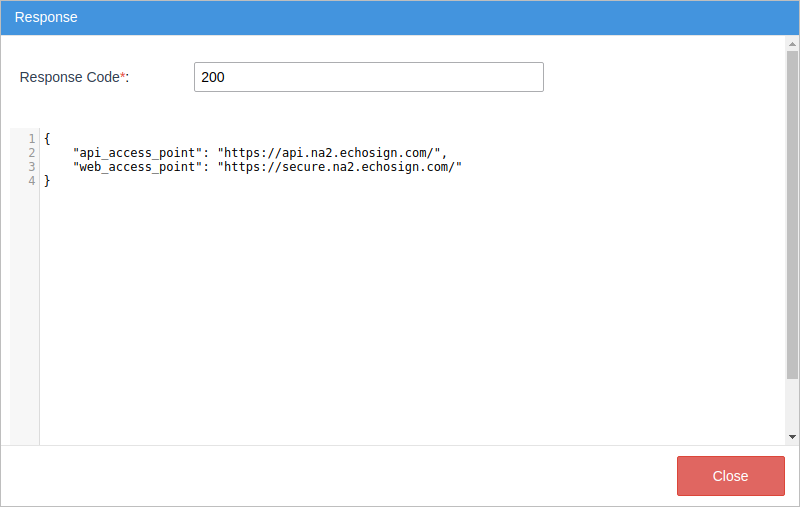Click line number 1 in the gutter
This screenshot has width=800, height=507.
pos(32,139)
